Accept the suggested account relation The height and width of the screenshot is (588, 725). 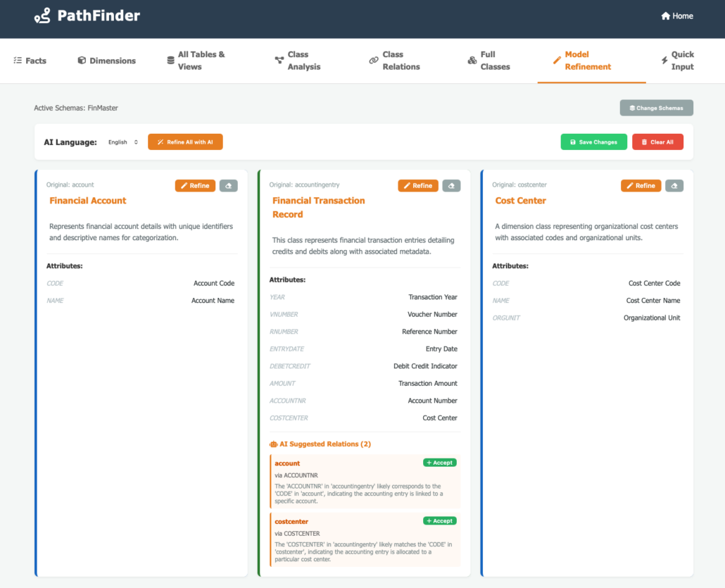pos(439,463)
